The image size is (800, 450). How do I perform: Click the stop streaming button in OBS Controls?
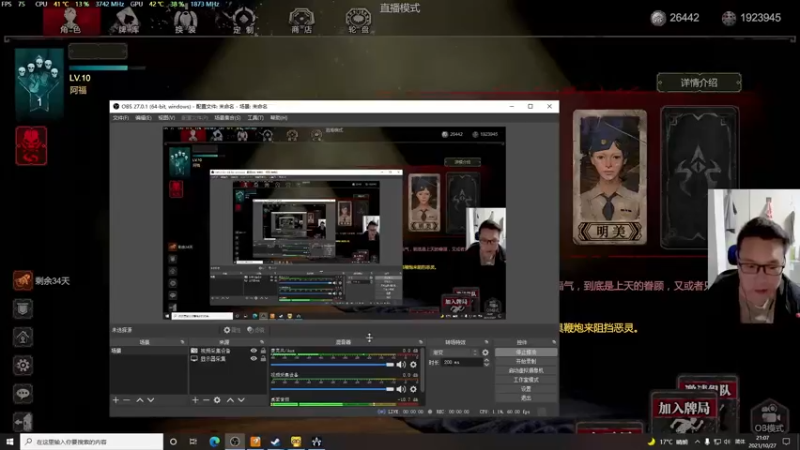click(526, 352)
